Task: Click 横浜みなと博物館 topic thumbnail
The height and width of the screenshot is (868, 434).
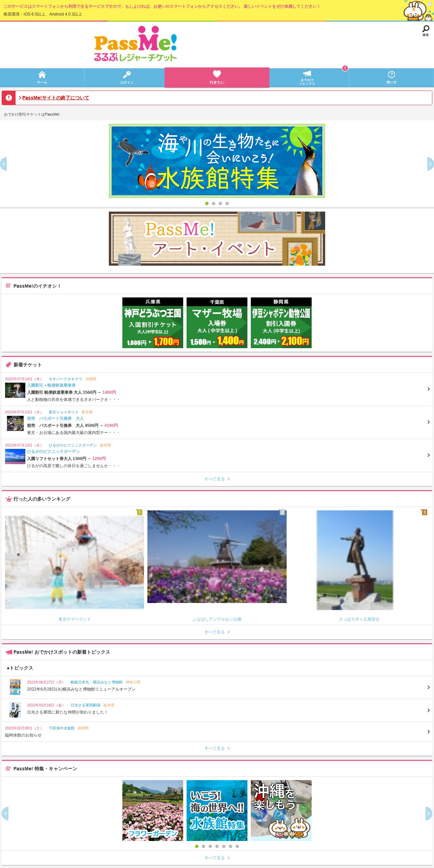Action: [x=15, y=687]
